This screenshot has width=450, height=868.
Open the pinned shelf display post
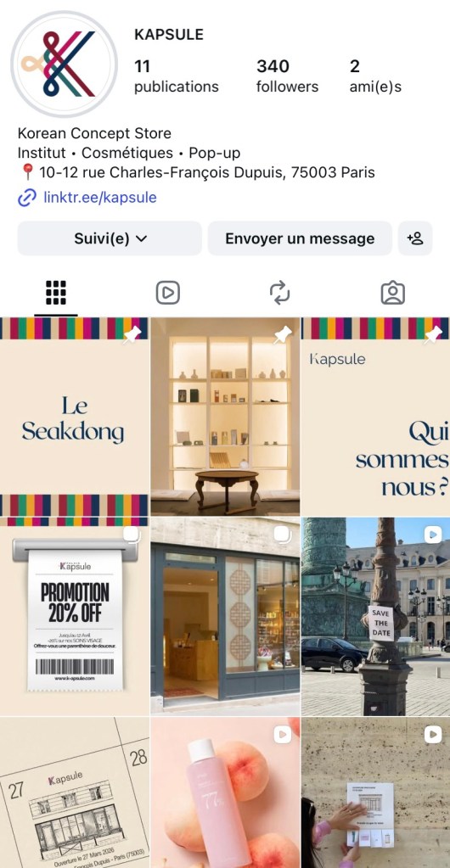[x=225, y=417]
